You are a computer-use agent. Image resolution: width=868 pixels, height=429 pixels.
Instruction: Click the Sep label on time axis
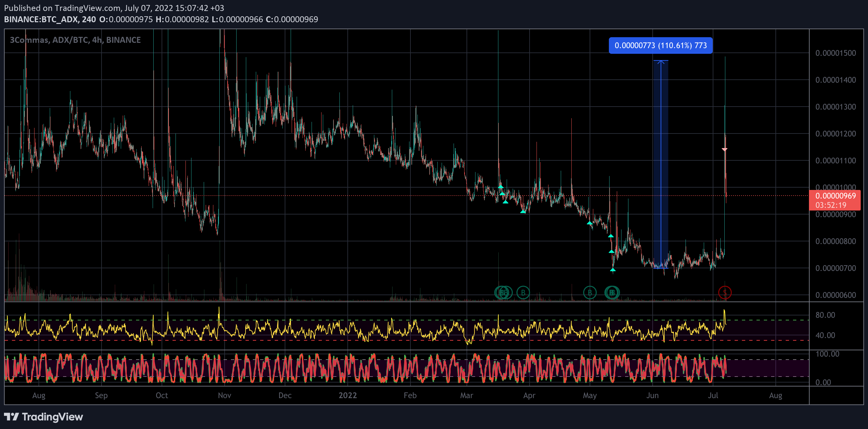click(101, 395)
